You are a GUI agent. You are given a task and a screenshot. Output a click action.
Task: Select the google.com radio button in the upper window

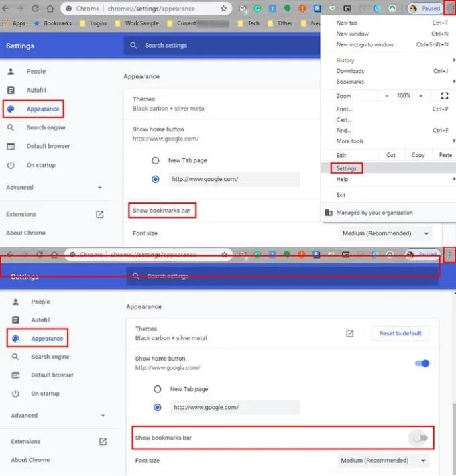155,179
